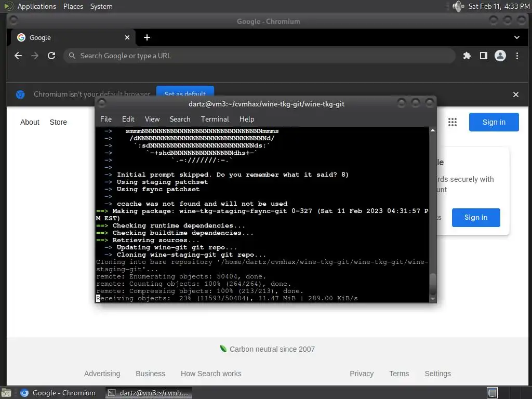
Task: Open the terminal Search menu
Action: (x=180, y=119)
